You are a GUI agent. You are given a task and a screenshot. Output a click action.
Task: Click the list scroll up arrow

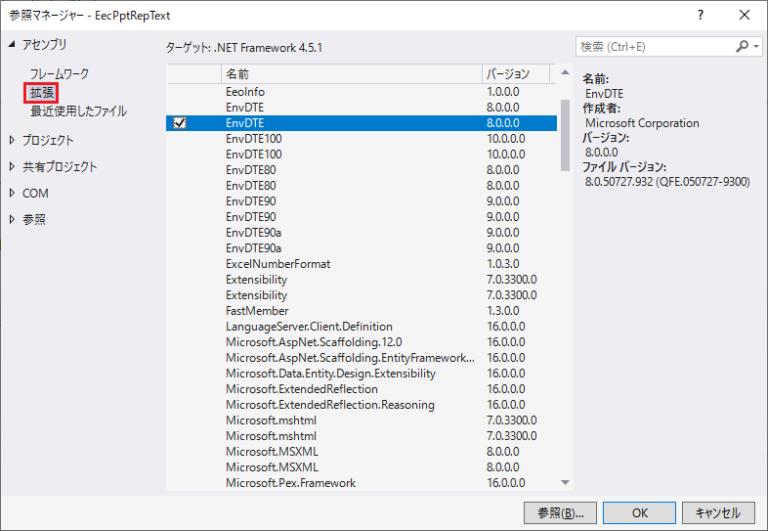click(x=565, y=72)
